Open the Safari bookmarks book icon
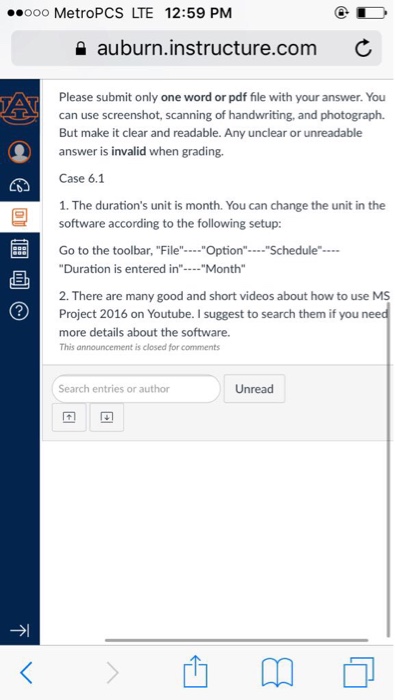 277,672
